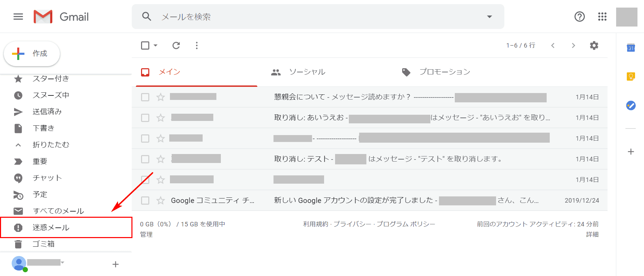
Task: Open the 管理 storage link
Action: [x=146, y=235]
